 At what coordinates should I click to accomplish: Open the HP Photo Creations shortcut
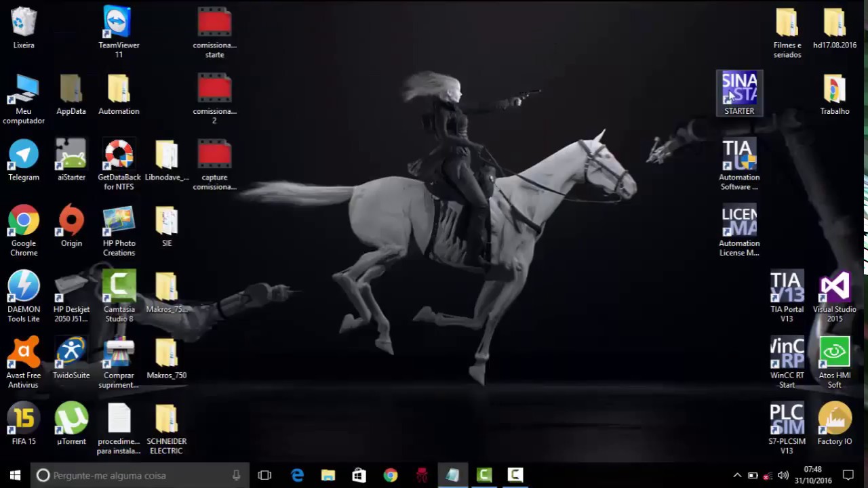119,230
